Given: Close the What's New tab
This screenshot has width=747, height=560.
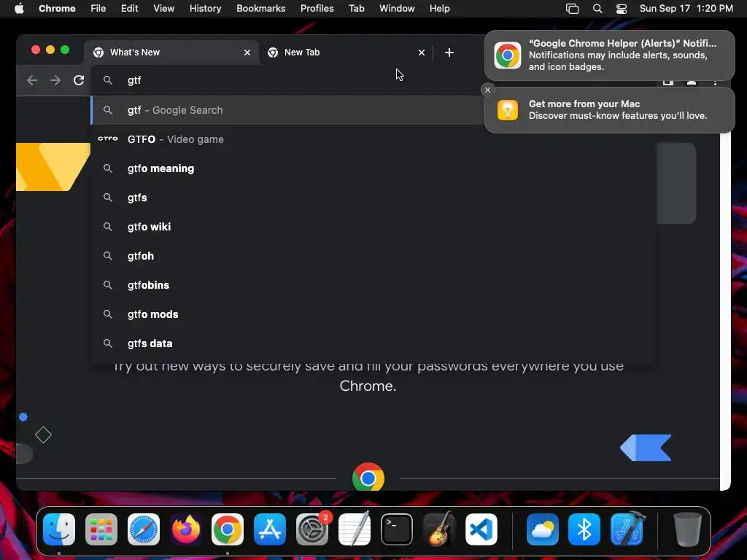Looking at the screenshot, I should click(x=247, y=52).
